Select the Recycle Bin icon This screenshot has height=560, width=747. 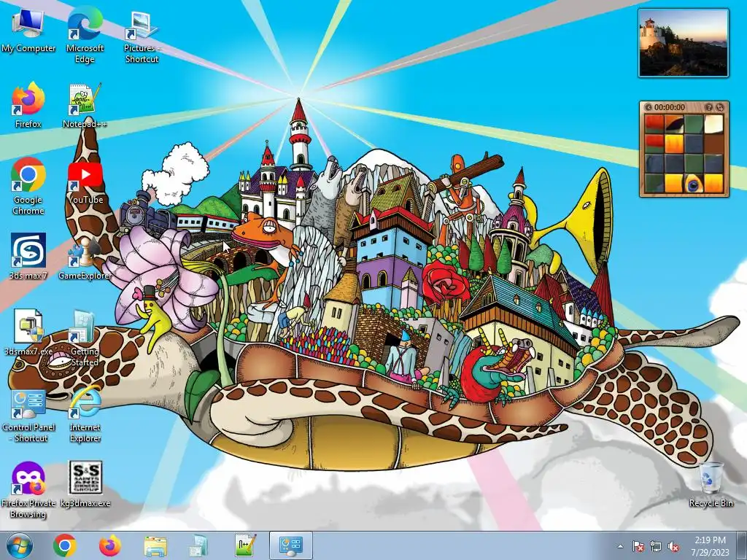pos(711,485)
